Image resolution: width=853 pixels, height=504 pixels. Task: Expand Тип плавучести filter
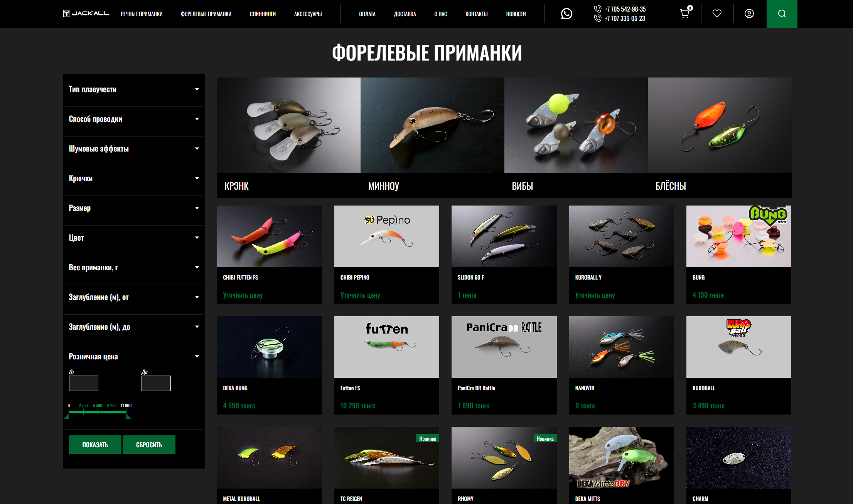click(197, 89)
